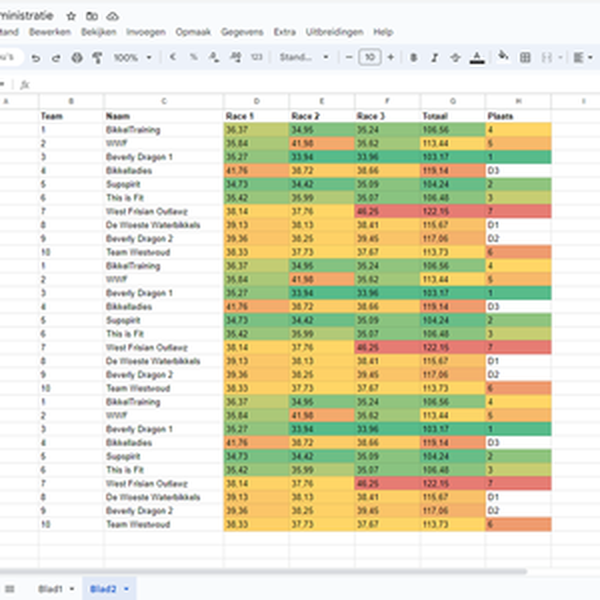Select the Naam header cell

[x=164, y=116]
